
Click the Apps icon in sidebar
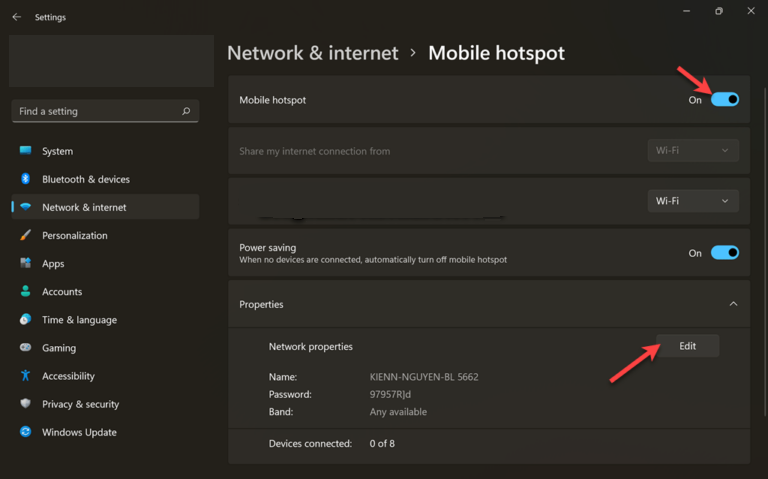coord(25,263)
